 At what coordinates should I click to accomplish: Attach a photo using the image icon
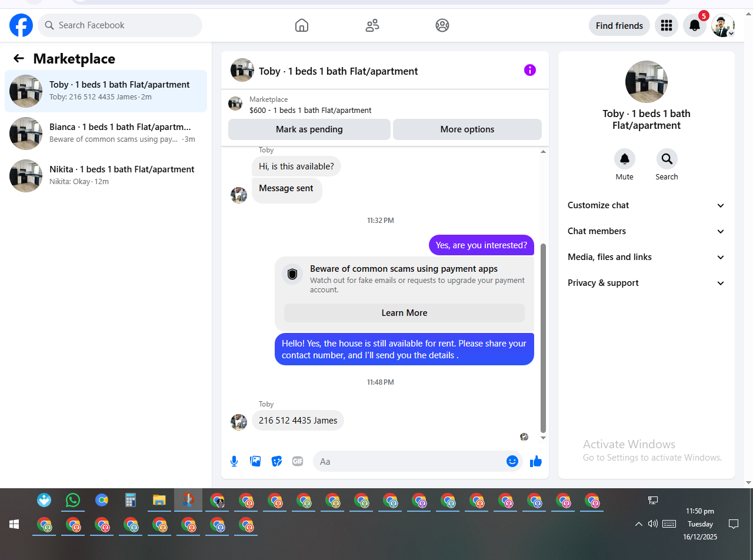coord(255,461)
